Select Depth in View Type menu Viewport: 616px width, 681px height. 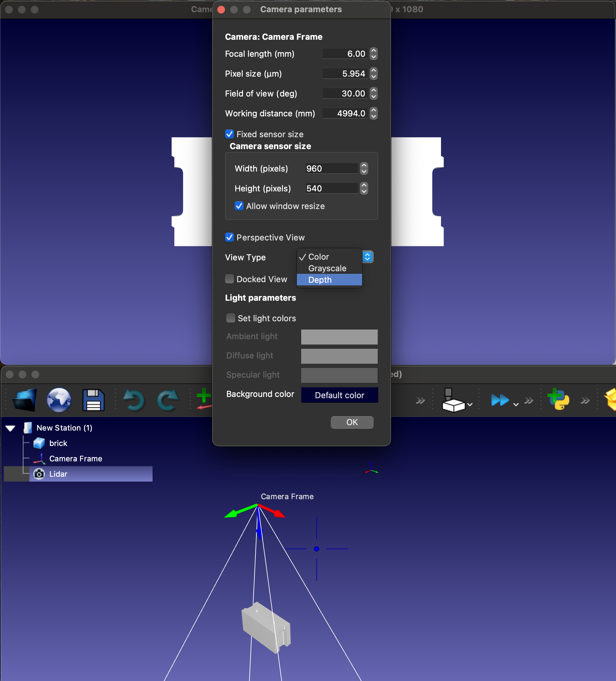click(320, 280)
